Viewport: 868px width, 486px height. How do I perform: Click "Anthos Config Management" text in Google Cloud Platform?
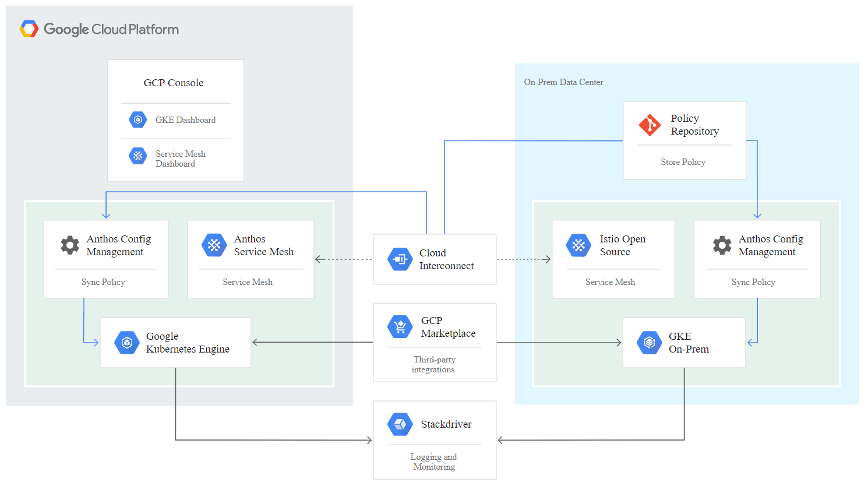coord(119,245)
